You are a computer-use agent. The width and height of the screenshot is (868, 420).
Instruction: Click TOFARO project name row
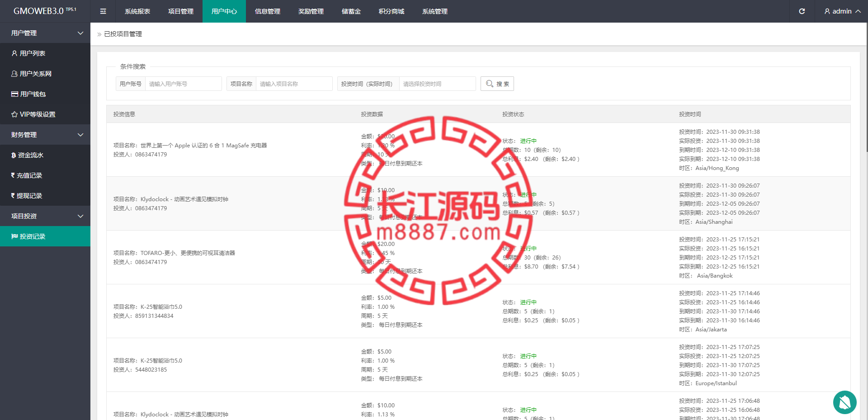coord(188,253)
